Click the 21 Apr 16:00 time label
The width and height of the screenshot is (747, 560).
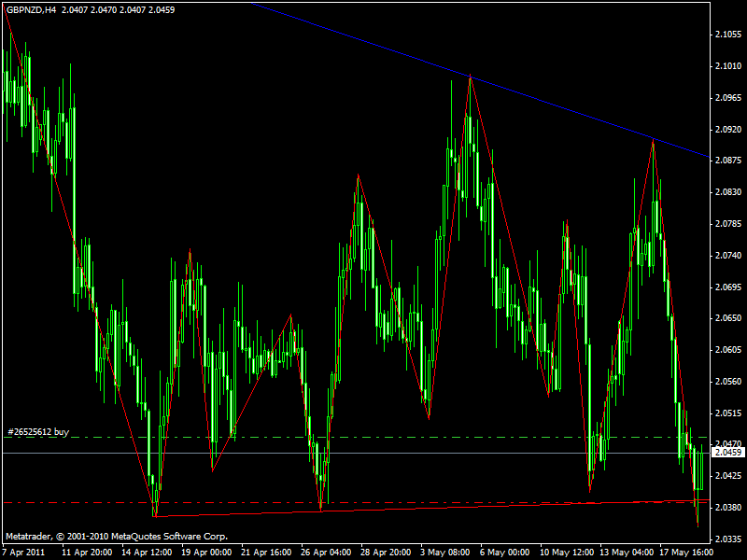[264, 552]
